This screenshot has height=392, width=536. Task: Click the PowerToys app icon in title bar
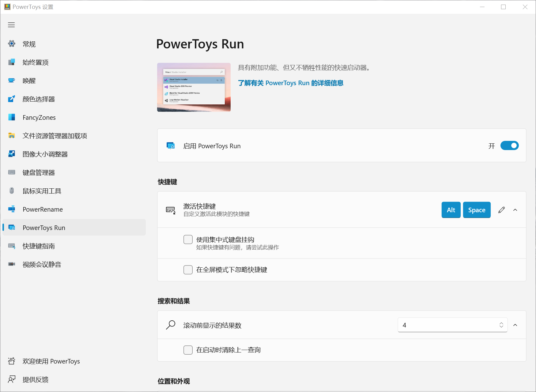pyautogui.click(x=7, y=7)
